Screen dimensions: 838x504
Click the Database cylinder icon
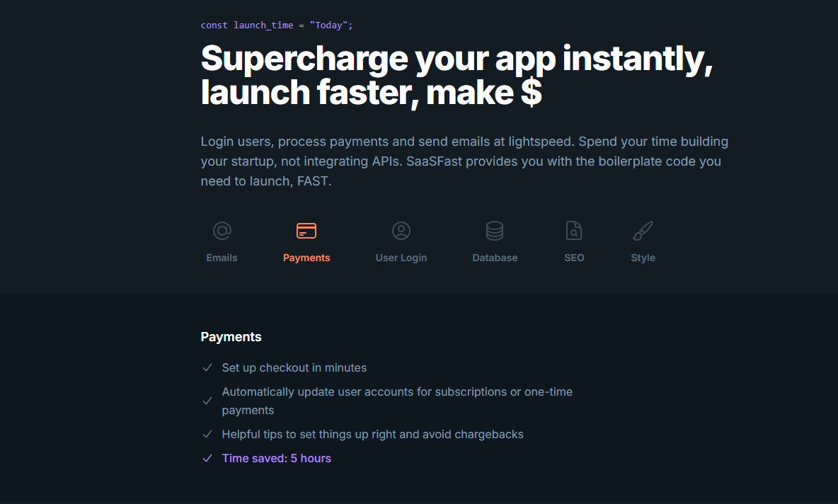coord(495,231)
